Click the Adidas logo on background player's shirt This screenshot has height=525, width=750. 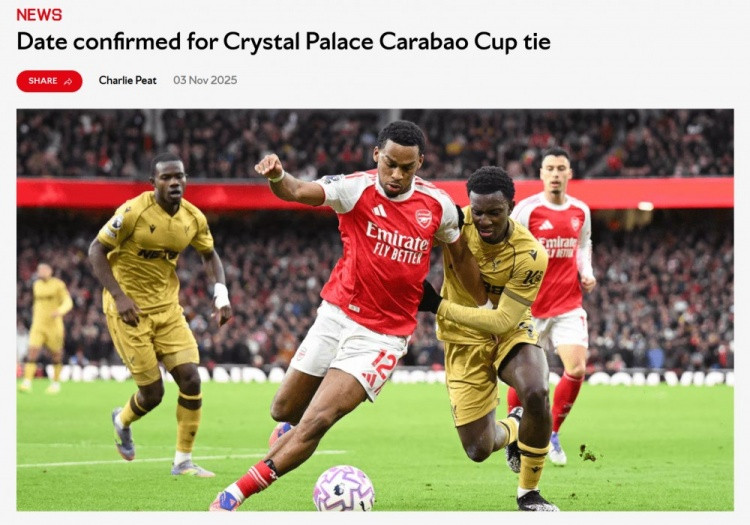tap(546, 225)
